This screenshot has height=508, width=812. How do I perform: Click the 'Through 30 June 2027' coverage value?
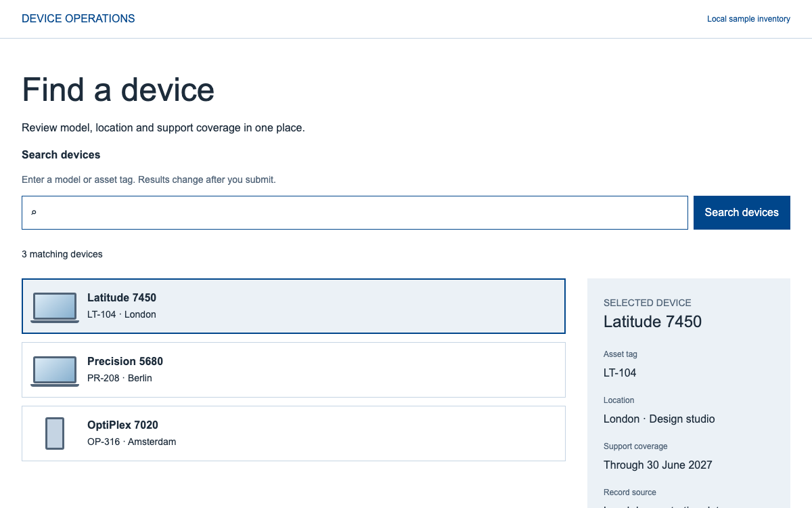[x=658, y=465]
